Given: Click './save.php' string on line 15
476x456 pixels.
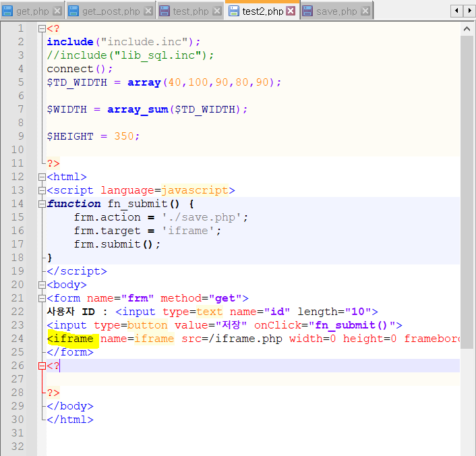Looking at the screenshot, I should pyautogui.click(x=202, y=217).
